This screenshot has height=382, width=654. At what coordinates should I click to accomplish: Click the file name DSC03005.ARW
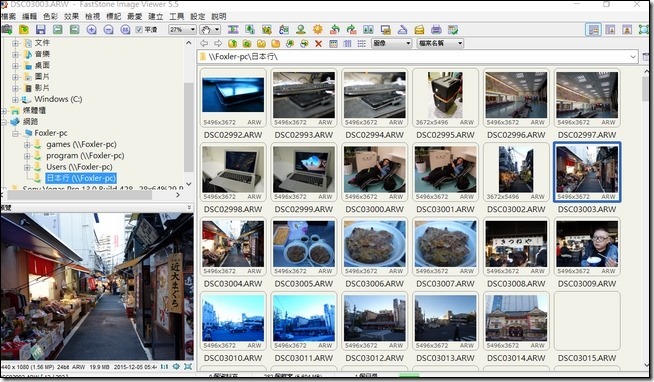click(x=304, y=284)
